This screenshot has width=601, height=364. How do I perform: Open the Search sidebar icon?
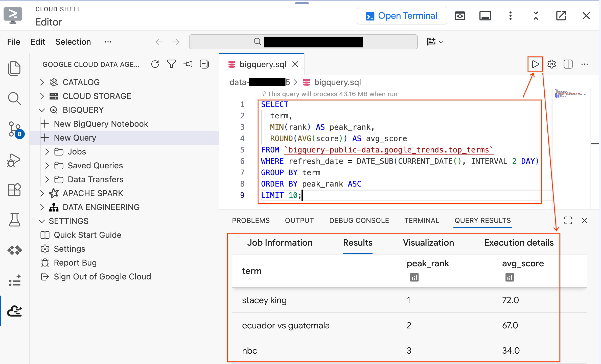coord(14,98)
